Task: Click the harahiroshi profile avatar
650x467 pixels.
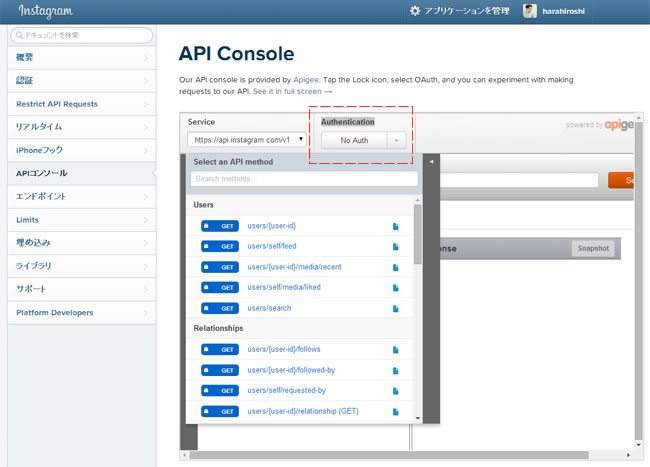Action: click(529, 11)
